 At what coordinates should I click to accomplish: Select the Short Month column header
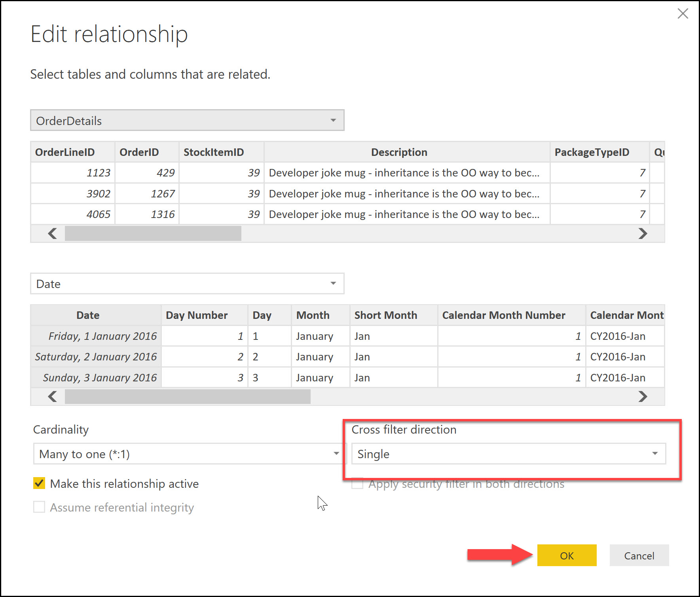point(394,315)
